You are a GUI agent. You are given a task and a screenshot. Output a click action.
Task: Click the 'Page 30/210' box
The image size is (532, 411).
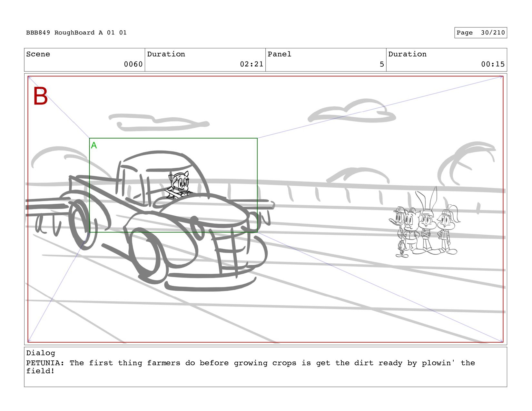pos(480,33)
